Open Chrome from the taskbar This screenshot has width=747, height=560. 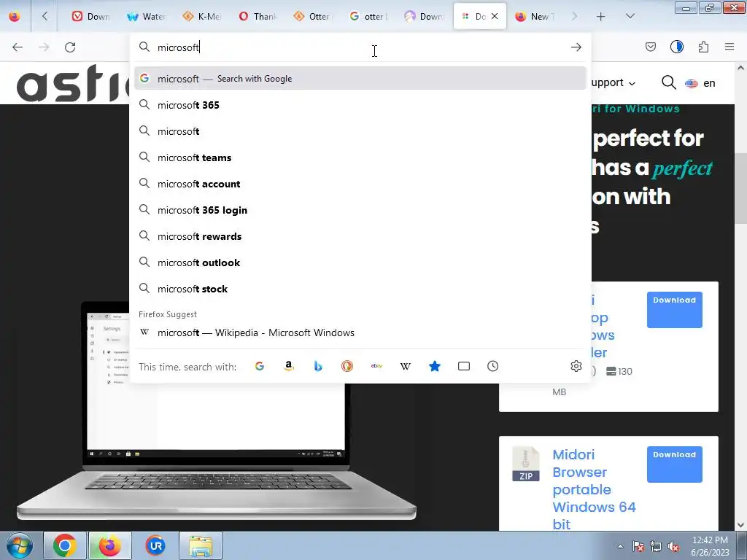[x=65, y=545]
